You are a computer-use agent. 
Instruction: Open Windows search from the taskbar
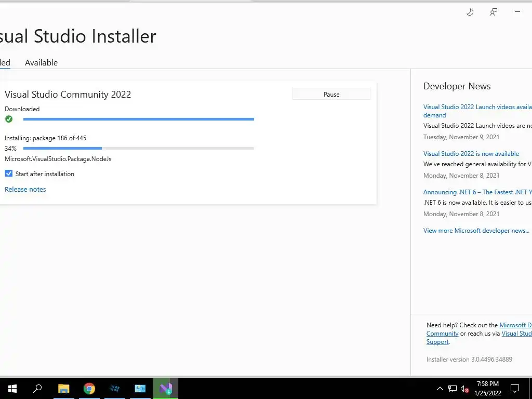coord(37,389)
